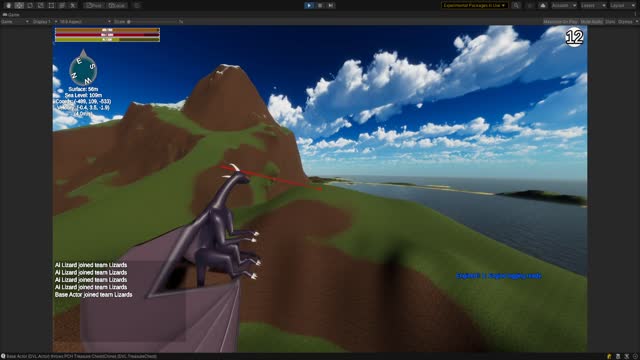Viewport: 640px width, 360px height.
Task: Select the Rect transform tool
Action: point(51,5)
